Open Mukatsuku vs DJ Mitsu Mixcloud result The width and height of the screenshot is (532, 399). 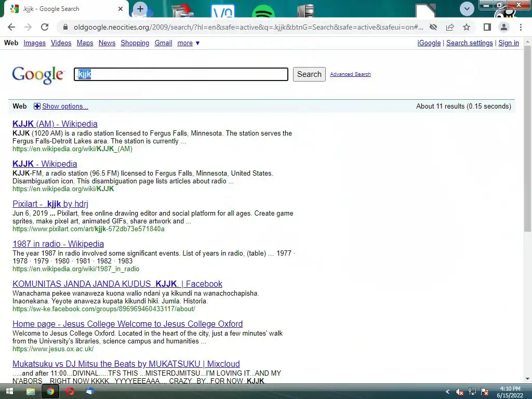[x=126, y=364]
